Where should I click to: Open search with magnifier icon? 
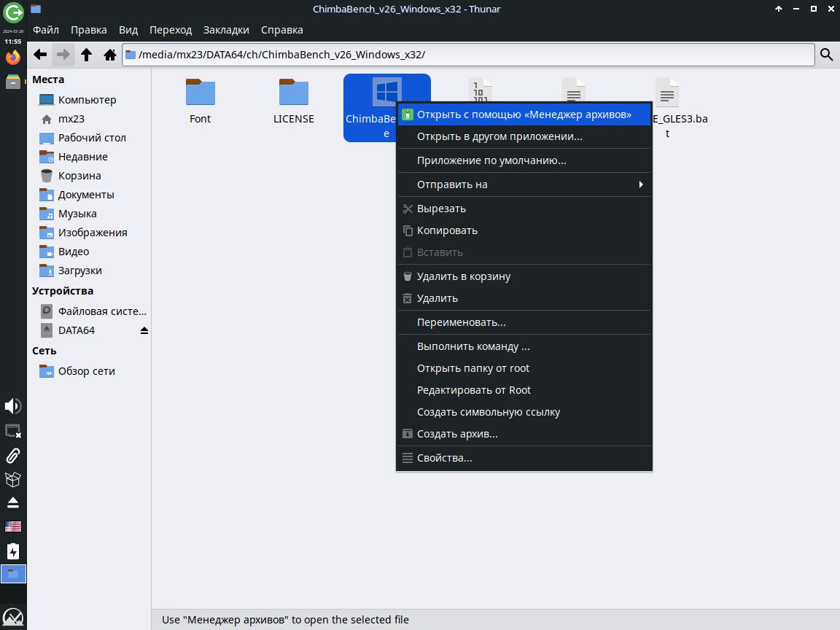coord(827,55)
